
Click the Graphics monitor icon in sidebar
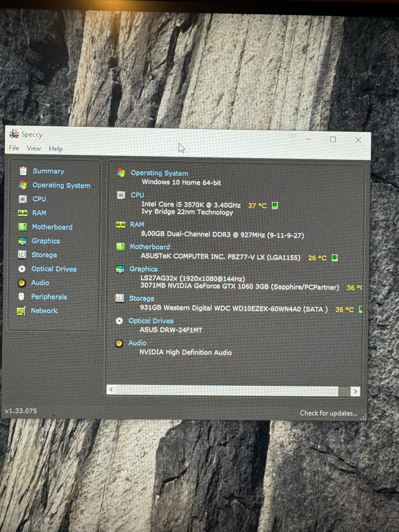(22, 241)
